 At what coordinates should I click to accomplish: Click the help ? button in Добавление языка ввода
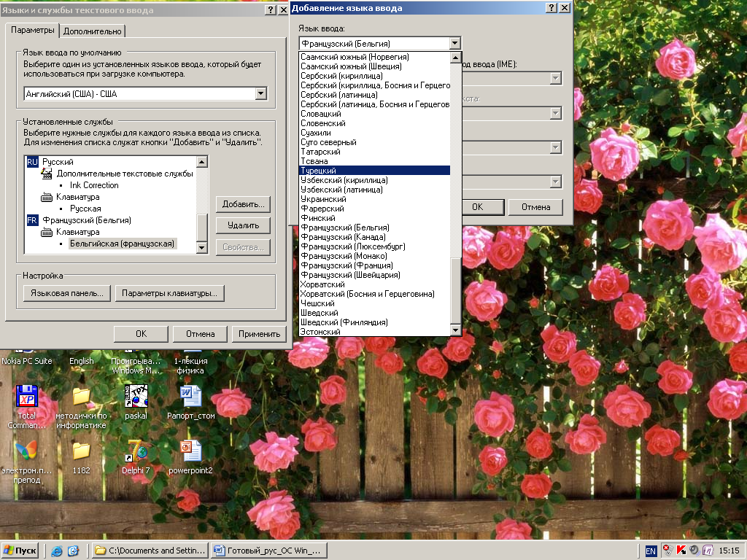click(551, 7)
